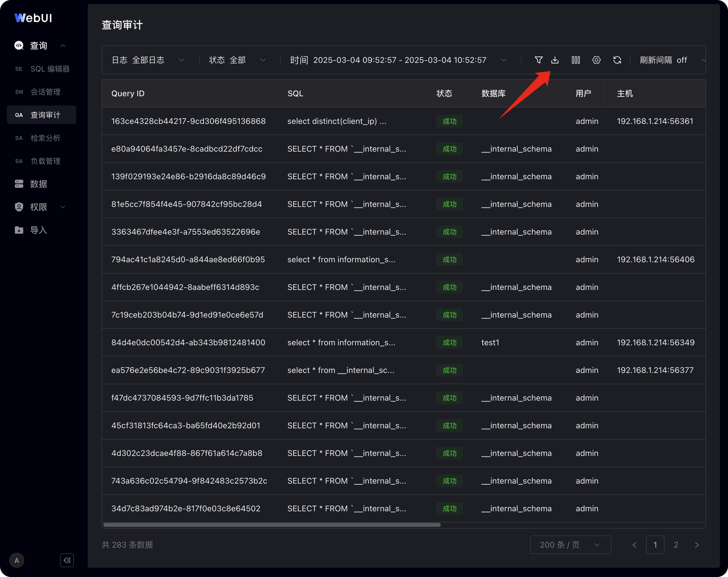This screenshot has width=728, height=577.
Task: Click the 数据 database icon
Action: point(19,184)
